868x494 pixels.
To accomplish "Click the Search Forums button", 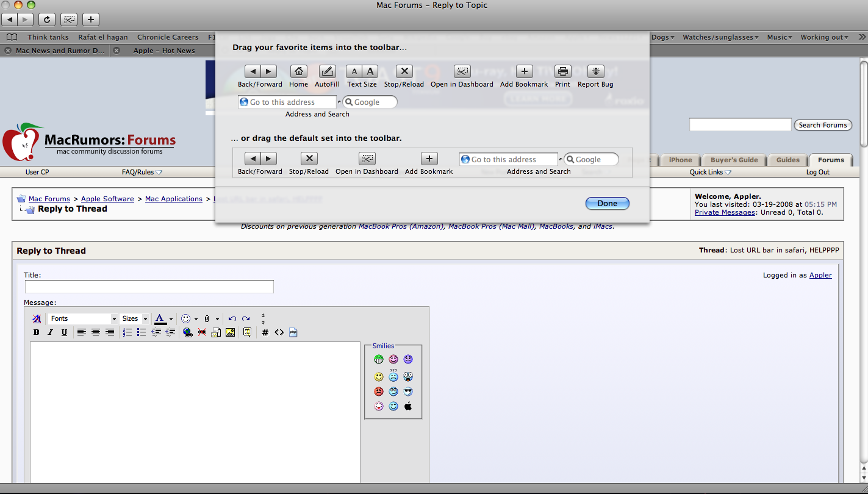I will (822, 125).
